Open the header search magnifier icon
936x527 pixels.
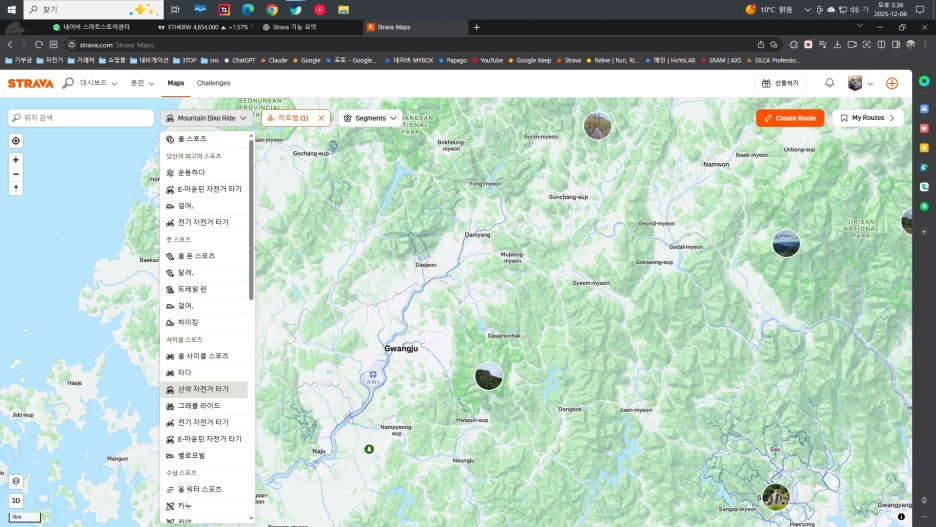click(68, 83)
